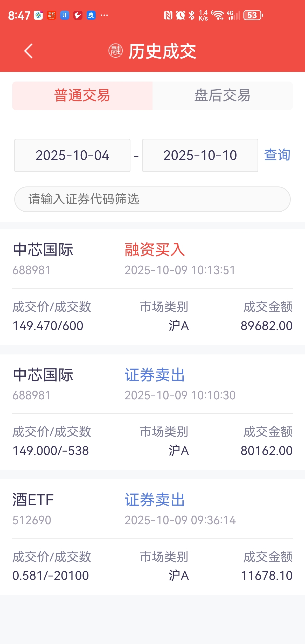Image resolution: width=305 pixels, height=644 pixels.
Task: Open the end date picker 2025-10-10
Action: (200, 155)
